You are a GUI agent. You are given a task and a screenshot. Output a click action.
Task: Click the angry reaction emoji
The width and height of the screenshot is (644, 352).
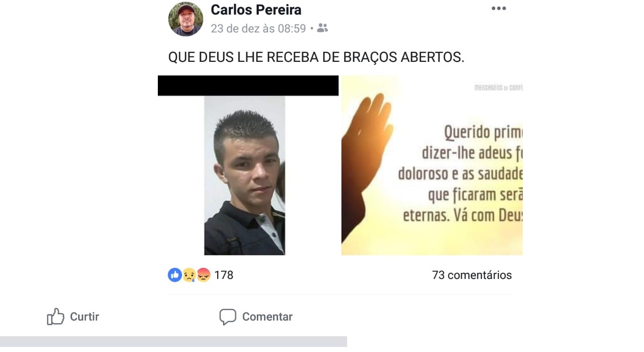[203, 275]
